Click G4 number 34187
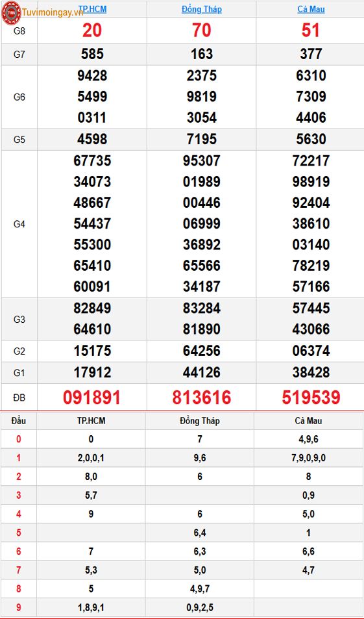This screenshot has width=364, height=619. point(202,286)
